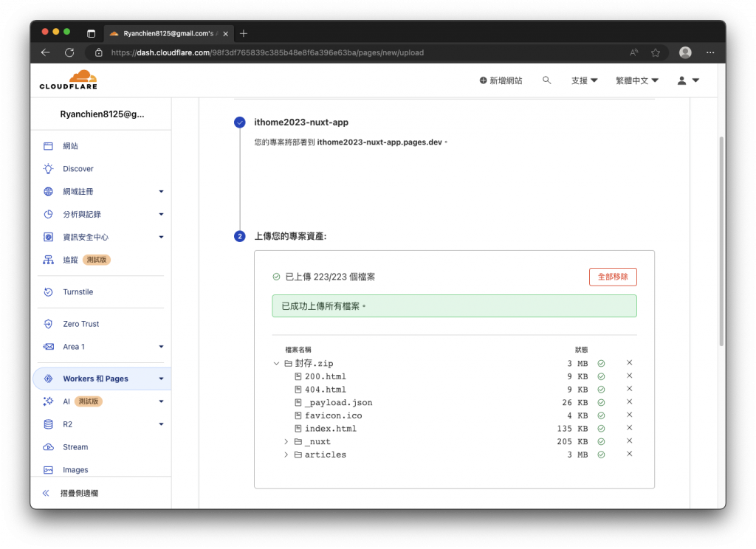The width and height of the screenshot is (756, 549).
Task: Click the page vertical scrollbar
Action: pos(721,241)
